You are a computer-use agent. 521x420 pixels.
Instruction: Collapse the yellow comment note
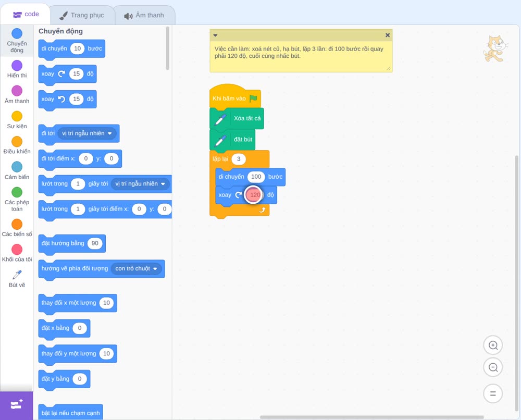point(215,35)
